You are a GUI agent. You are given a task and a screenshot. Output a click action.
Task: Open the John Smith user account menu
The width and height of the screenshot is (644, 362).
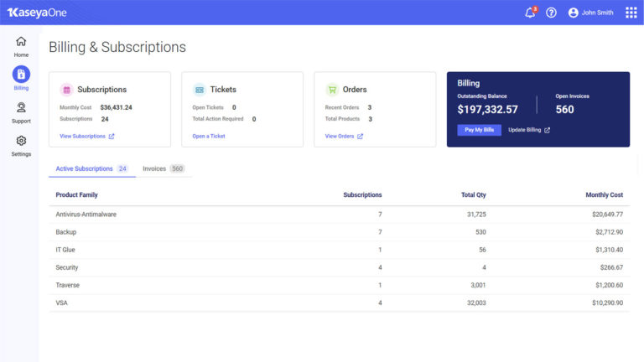coord(590,13)
